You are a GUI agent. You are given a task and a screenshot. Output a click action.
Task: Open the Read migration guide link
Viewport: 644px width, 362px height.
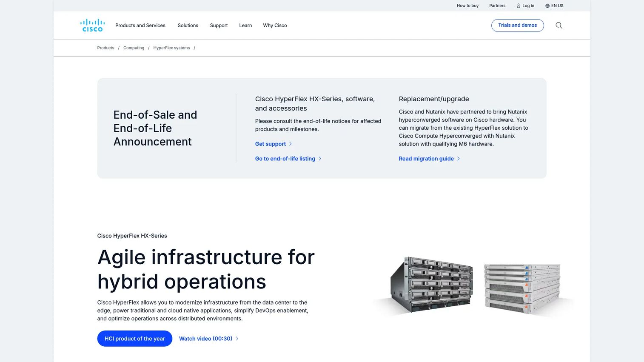pyautogui.click(x=426, y=159)
